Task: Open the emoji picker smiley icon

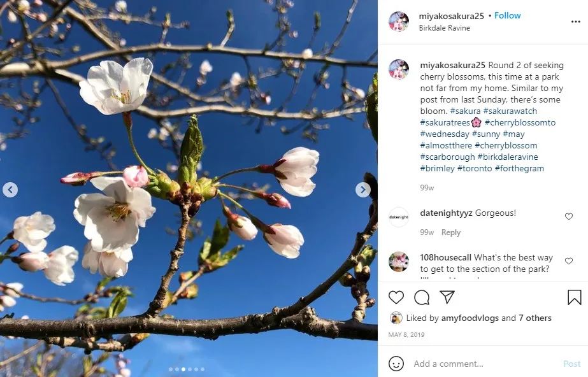Action: pyautogui.click(x=396, y=364)
